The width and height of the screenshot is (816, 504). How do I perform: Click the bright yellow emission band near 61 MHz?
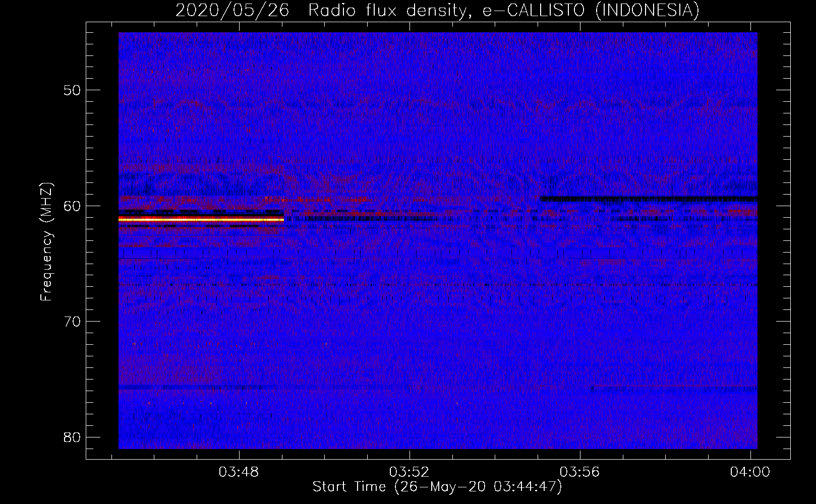(x=201, y=220)
